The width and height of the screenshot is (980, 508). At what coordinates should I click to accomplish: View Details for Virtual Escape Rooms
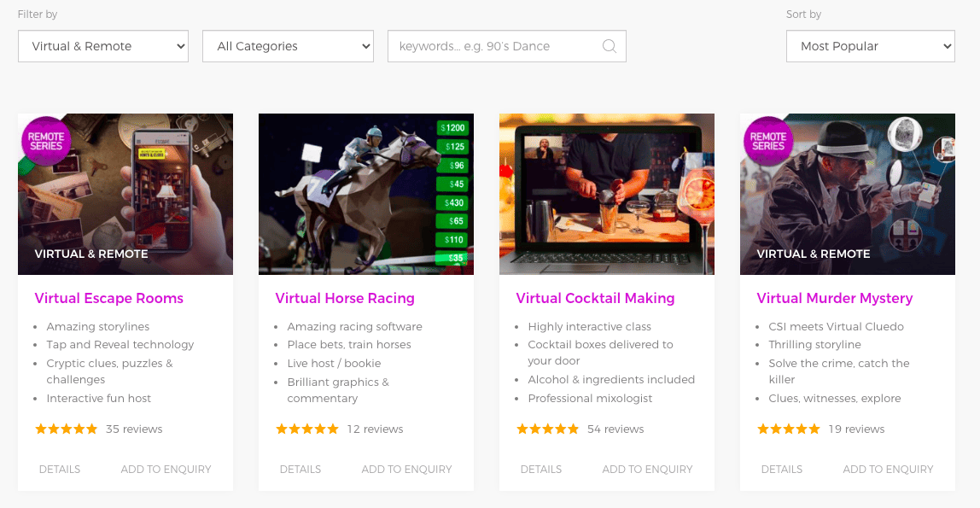60,470
